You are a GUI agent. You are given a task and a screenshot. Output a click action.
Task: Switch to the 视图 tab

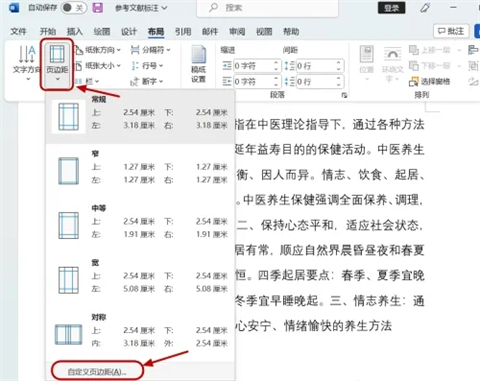(264, 32)
